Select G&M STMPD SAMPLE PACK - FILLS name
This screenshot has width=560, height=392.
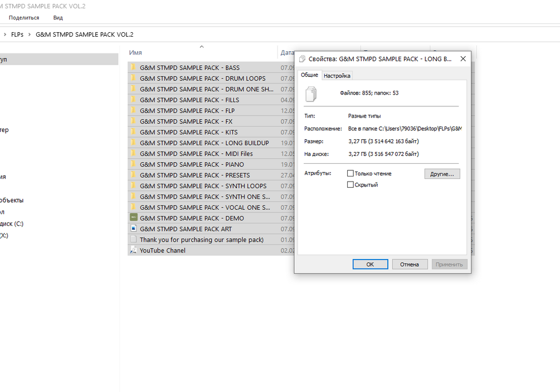(189, 100)
